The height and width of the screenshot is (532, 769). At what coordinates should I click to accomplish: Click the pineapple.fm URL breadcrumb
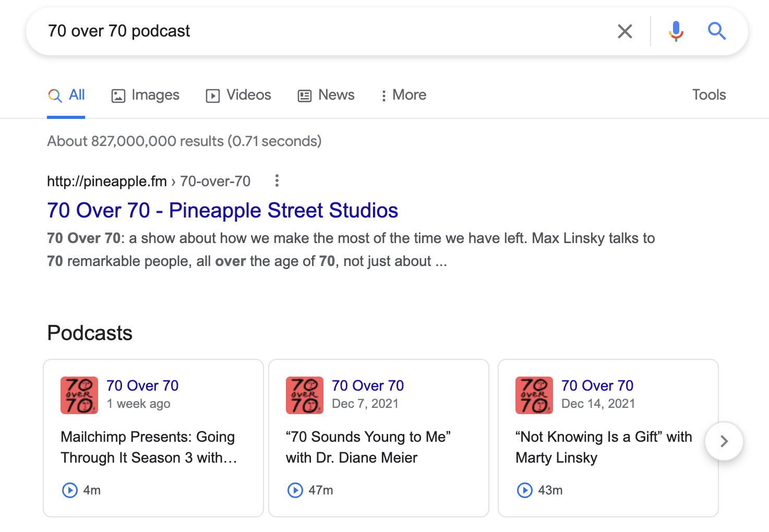(x=149, y=182)
